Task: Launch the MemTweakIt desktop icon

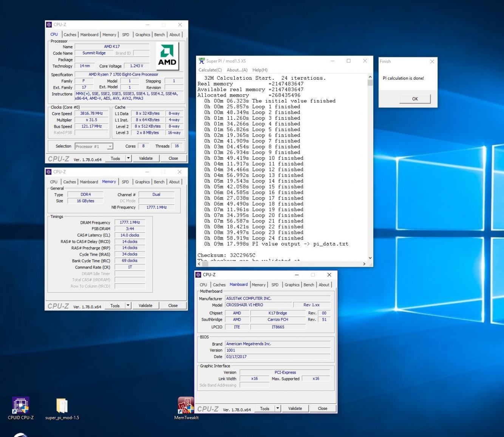Action: click(186, 405)
